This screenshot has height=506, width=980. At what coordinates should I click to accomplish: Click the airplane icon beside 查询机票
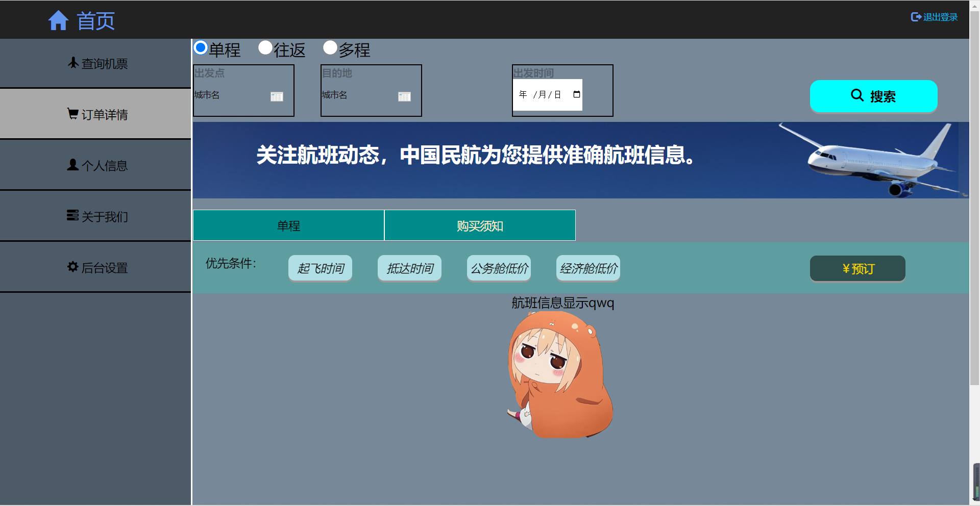click(73, 63)
